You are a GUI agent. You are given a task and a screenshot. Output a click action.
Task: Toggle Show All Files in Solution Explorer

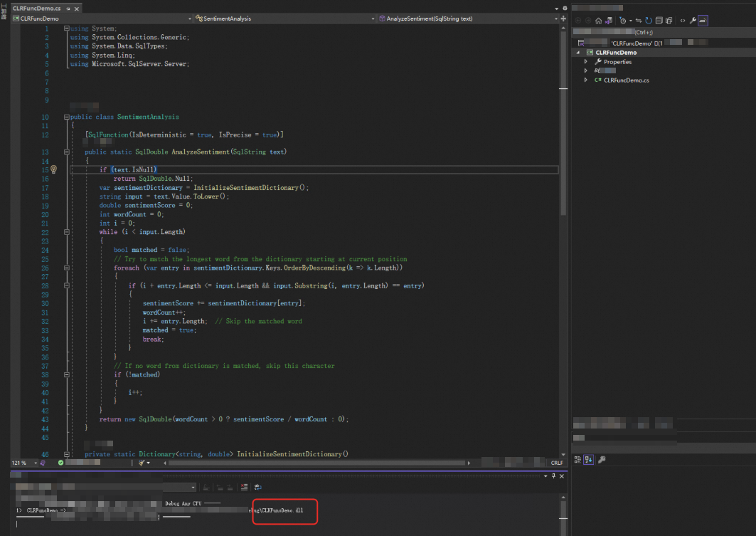coord(669,20)
